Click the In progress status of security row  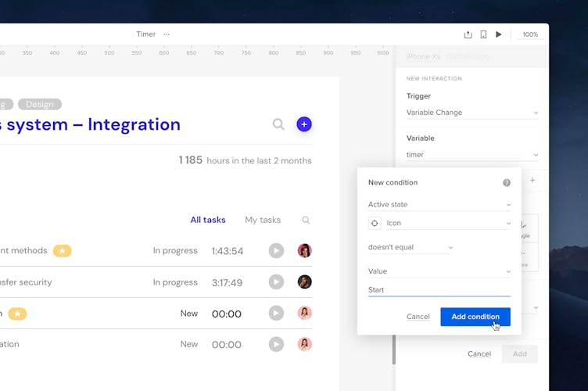point(175,282)
